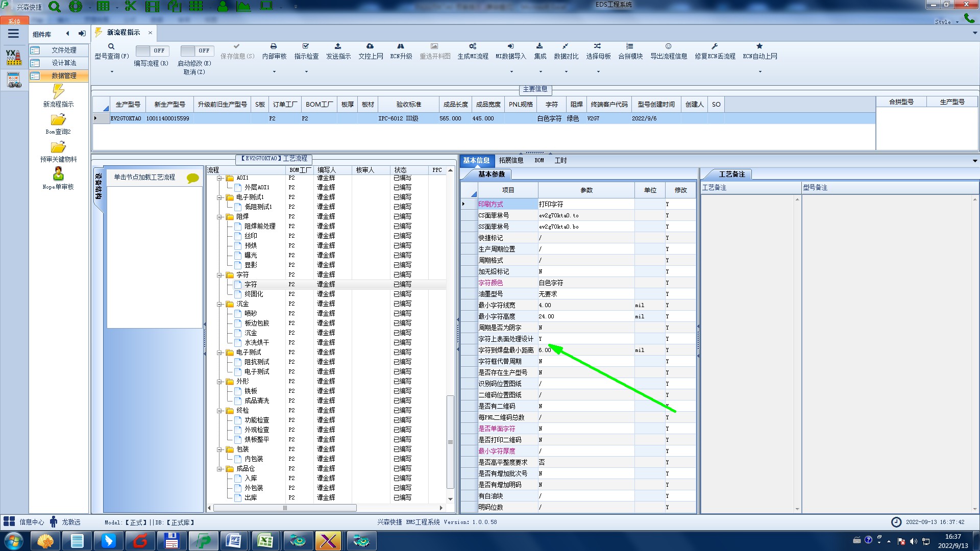Click the hamburger menu toggle at top left
This screenshot has width=980, height=551.
(x=13, y=34)
